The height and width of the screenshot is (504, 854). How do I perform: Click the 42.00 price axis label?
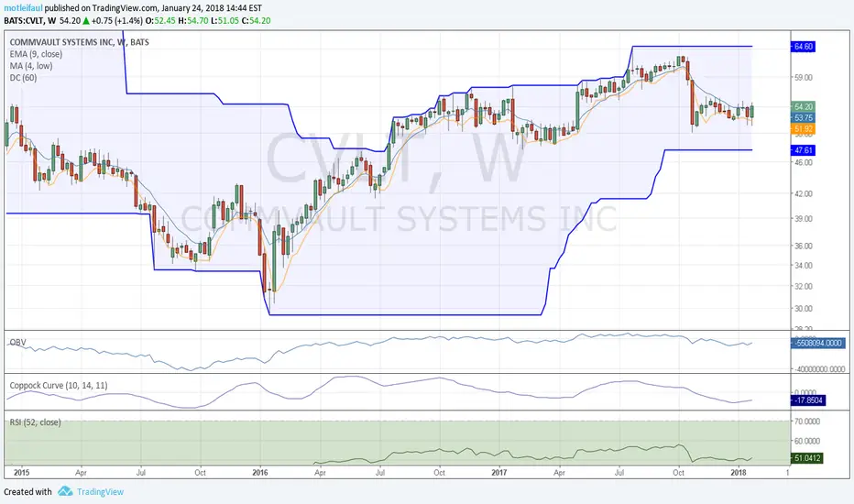click(803, 193)
